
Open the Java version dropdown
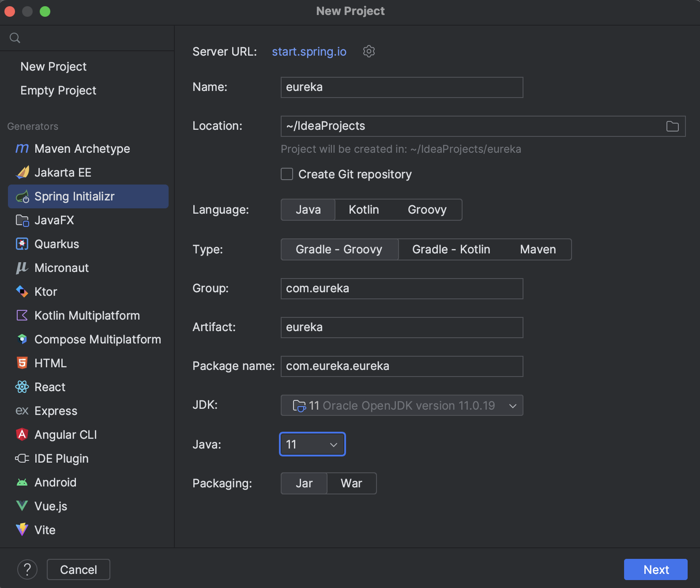312,444
